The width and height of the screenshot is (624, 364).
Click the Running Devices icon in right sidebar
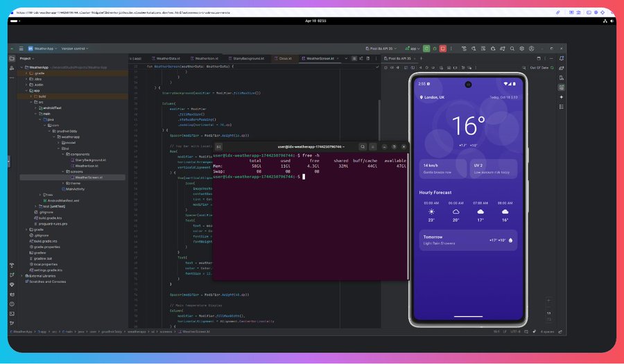pyautogui.click(x=562, y=87)
